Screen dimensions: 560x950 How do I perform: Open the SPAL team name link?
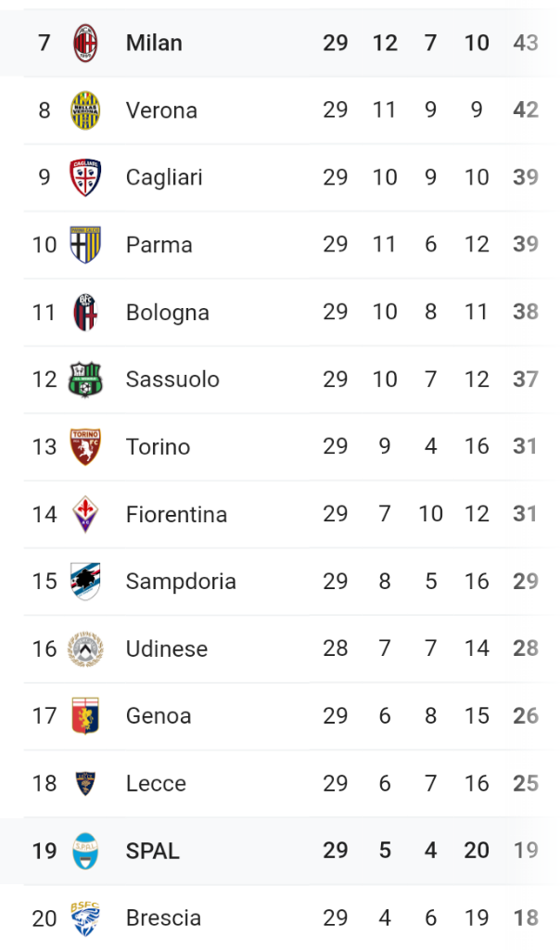coord(153,851)
